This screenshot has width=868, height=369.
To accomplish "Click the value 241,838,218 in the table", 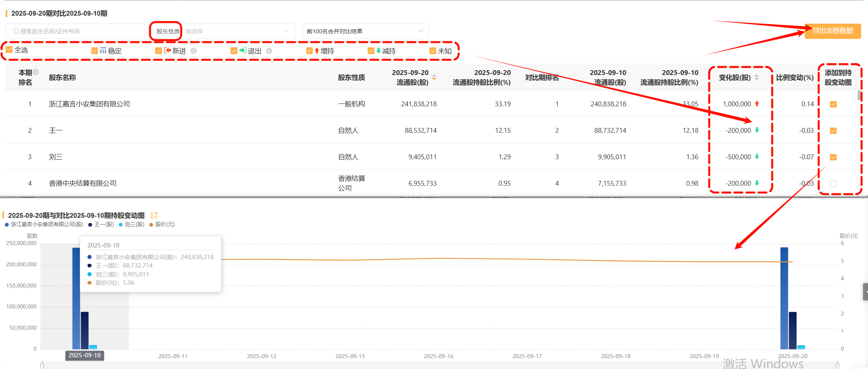I will [419, 104].
